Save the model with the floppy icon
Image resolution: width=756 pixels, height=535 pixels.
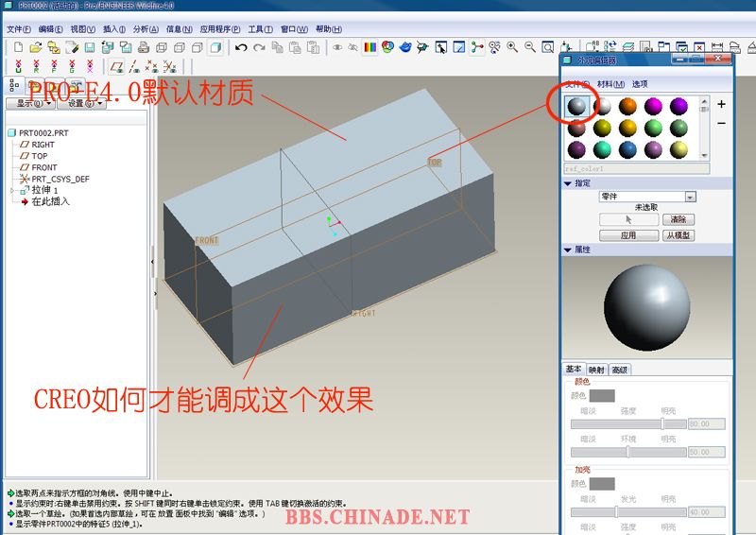90,47
